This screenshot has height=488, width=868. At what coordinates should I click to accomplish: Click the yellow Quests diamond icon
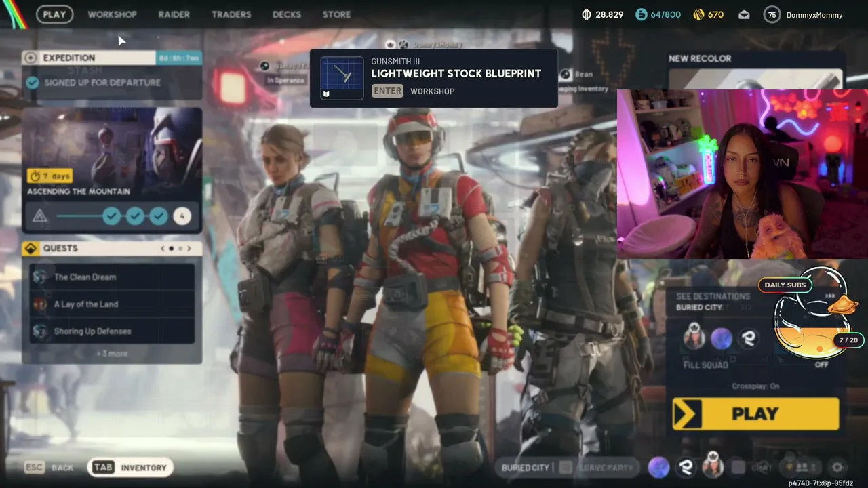point(30,249)
